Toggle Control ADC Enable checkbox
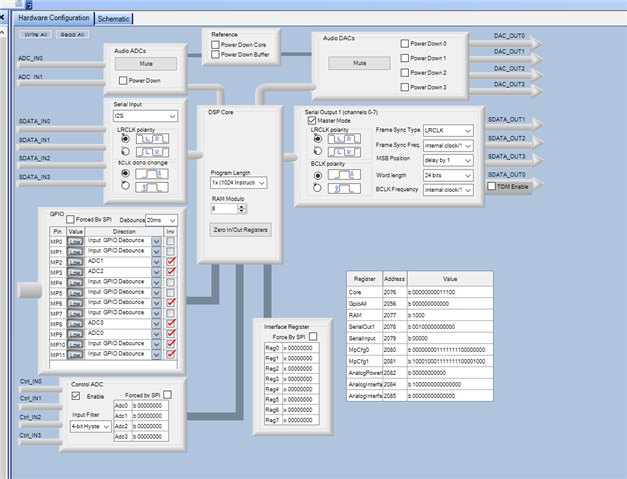627x479 pixels. coord(76,396)
